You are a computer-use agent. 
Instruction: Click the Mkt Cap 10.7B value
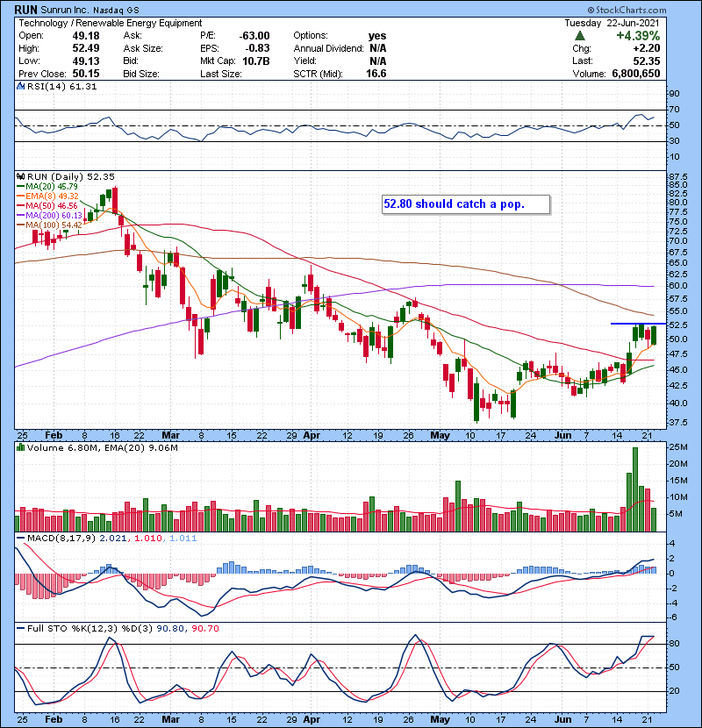(x=256, y=61)
